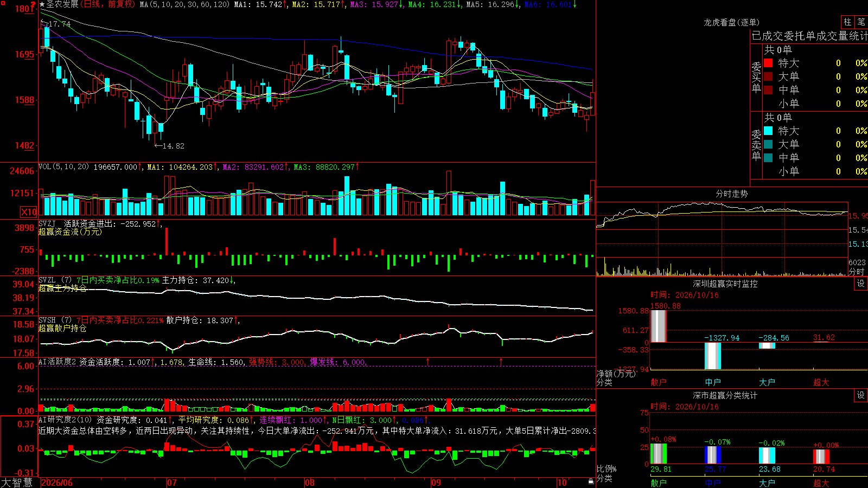Viewport: 868px width, 488px height.
Task: Click the -1327.94 中户 bar in 实时监控
Action: tap(712, 356)
